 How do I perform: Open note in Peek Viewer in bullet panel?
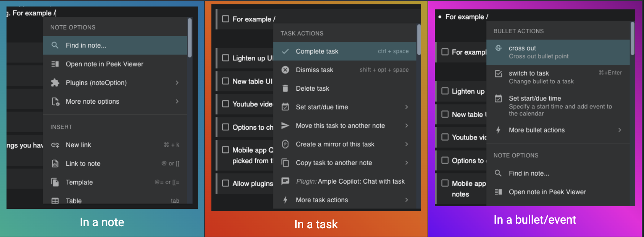547,192
